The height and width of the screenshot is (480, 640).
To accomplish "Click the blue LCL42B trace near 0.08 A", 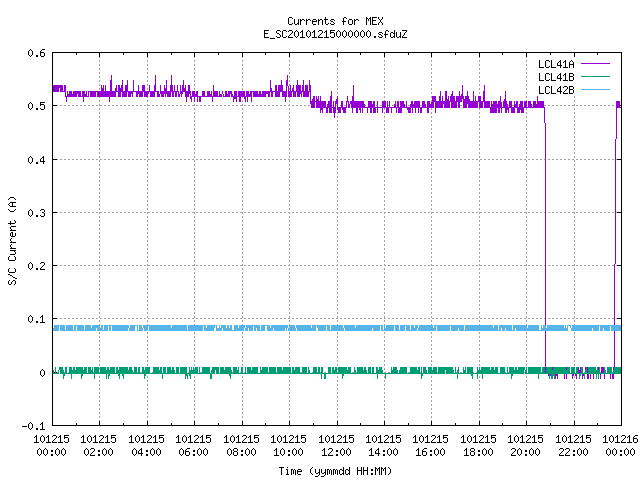I will 337,328.
